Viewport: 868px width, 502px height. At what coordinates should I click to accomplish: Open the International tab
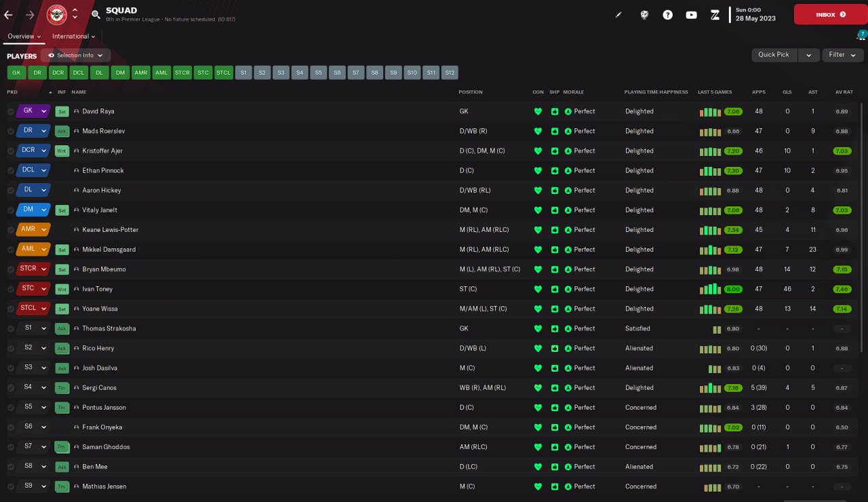pyautogui.click(x=73, y=36)
